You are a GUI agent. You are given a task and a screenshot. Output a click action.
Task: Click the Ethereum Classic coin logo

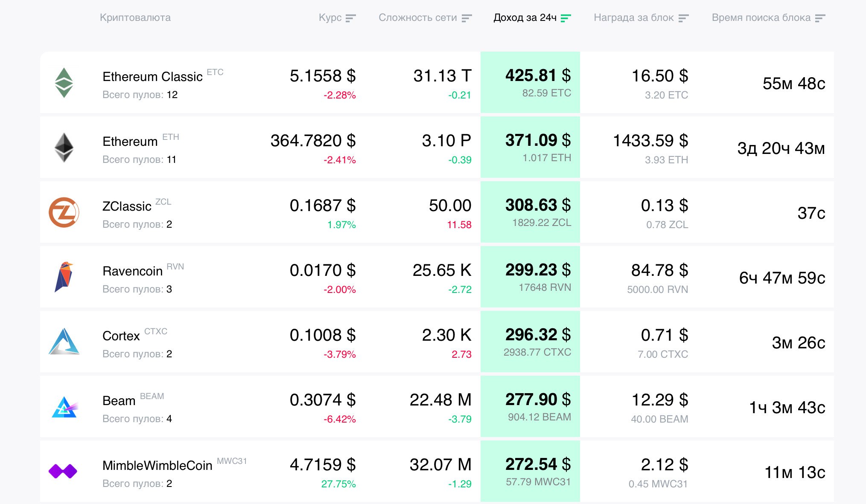pos(64,83)
